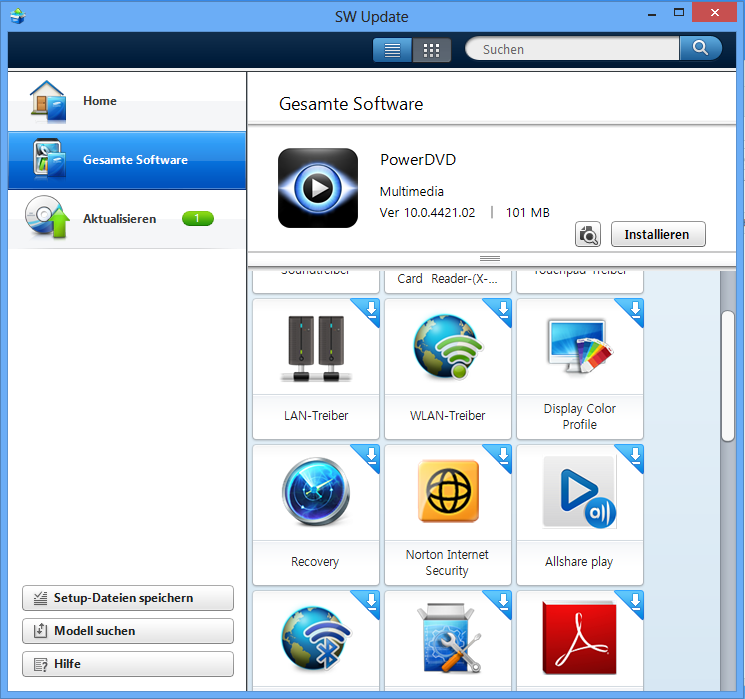
Task: Click the 101 MB size text
Action: pyautogui.click(x=527, y=212)
